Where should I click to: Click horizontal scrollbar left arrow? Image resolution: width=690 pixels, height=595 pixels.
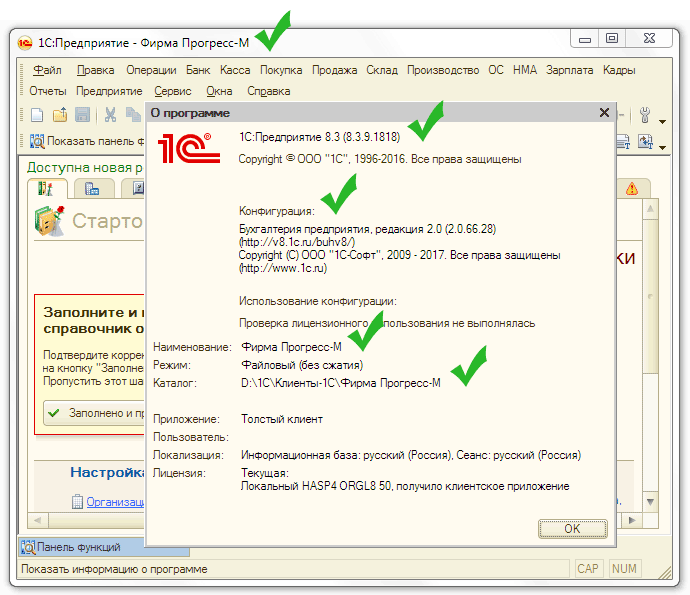[38, 520]
